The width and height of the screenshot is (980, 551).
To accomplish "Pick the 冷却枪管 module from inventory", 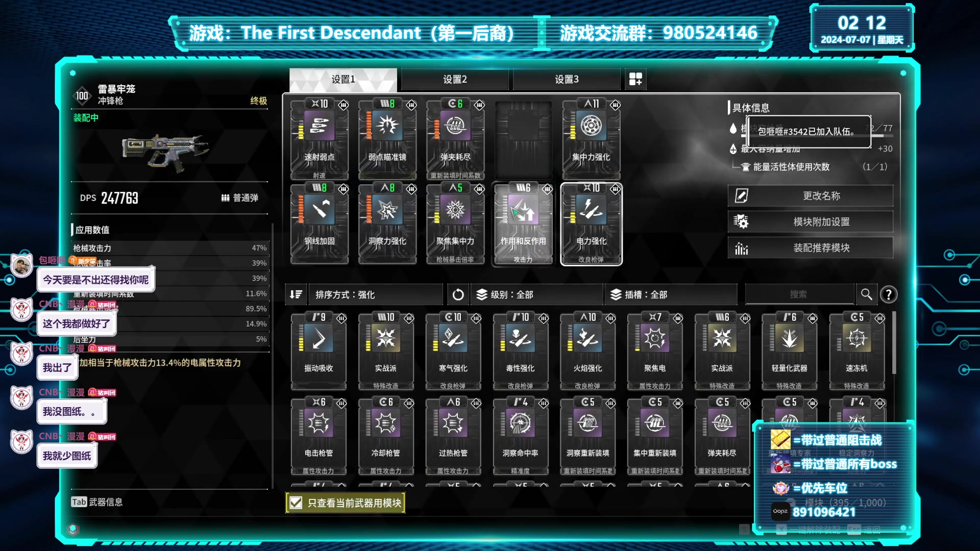I will point(386,436).
